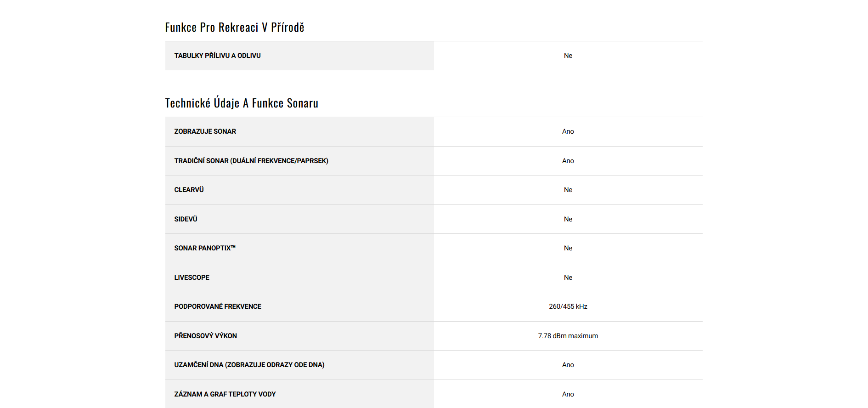Click the "Uzamčení dna" row label

click(249, 365)
